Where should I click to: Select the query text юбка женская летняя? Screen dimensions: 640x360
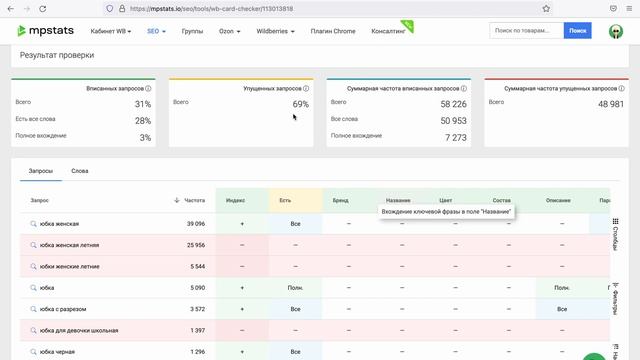coord(69,245)
